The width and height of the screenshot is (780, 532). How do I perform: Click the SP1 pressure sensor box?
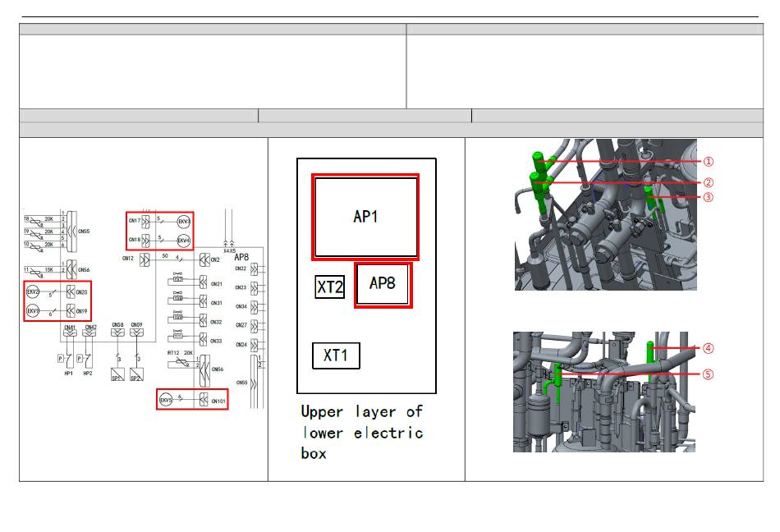coord(117,374)
